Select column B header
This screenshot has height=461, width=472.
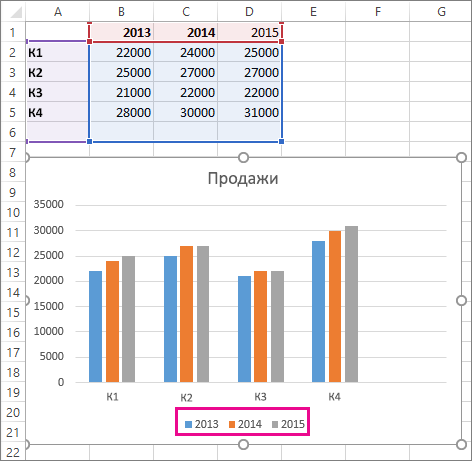[x=121, y=12]
